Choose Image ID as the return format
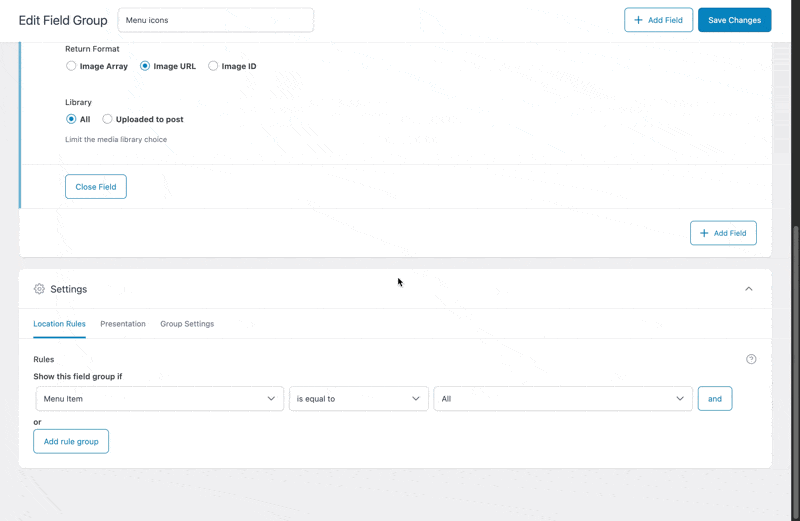Screen dimensions: 800x521 tap(213, 66)
